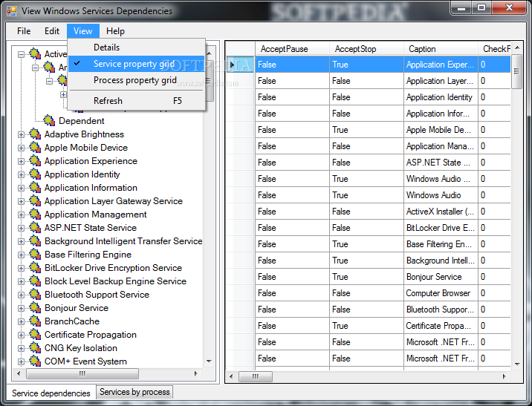Close the View menu
The height and width of the screenshot is (406, 532).
coord(82,31)
